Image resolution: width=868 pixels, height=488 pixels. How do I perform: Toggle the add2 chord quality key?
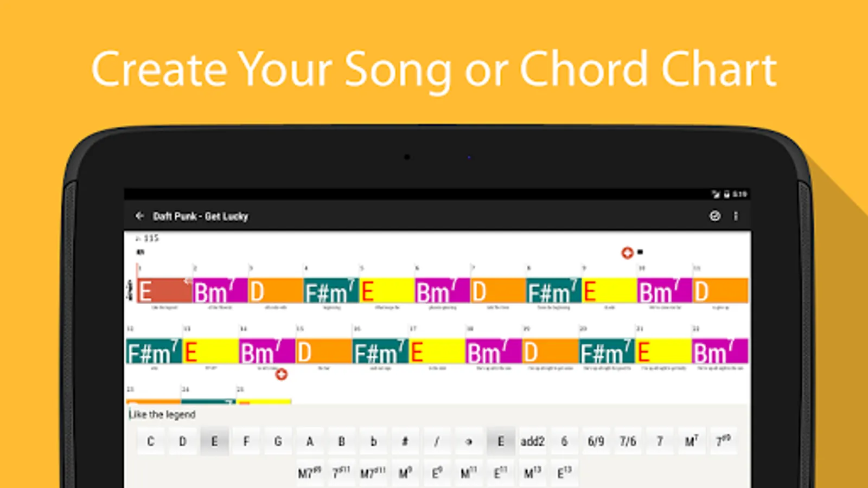[532, 441]
